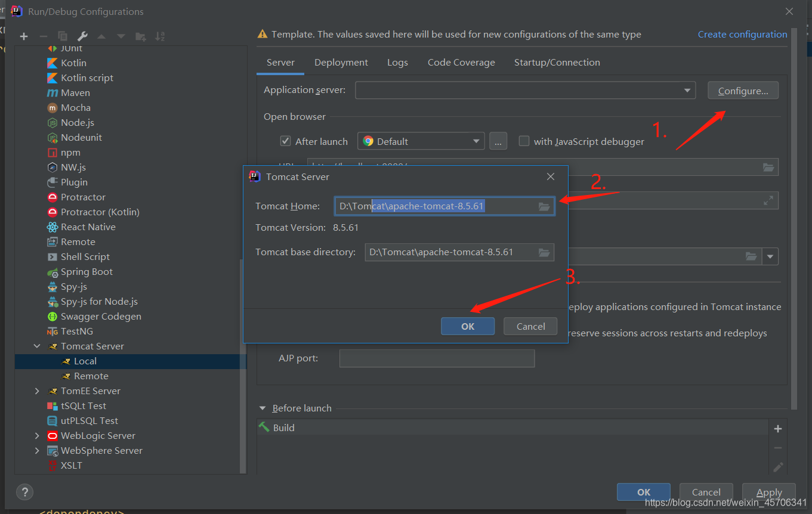Toggle the After launch checkbox

[285, 141]
